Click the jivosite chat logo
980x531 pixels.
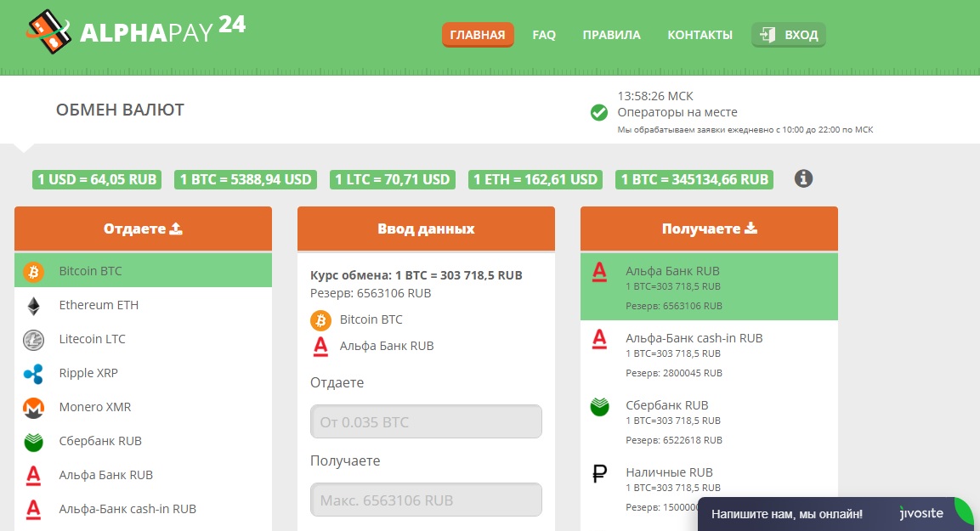point(921,513)
